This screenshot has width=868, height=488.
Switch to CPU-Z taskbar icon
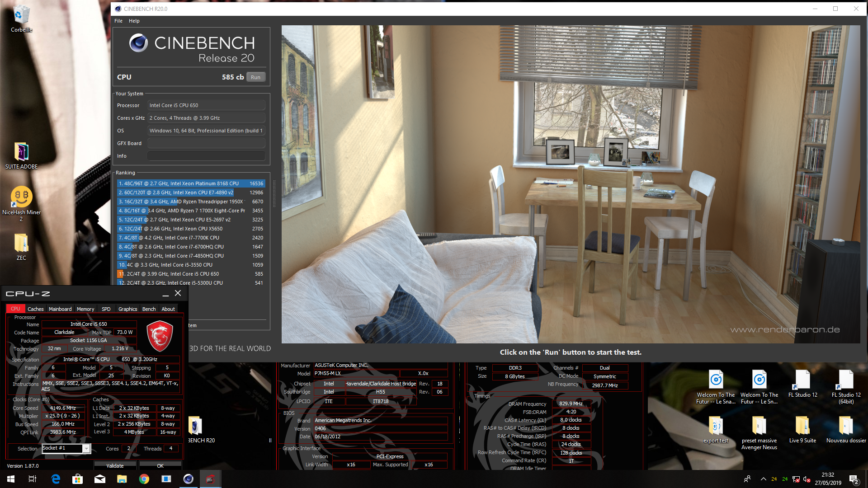pos(210,479)
